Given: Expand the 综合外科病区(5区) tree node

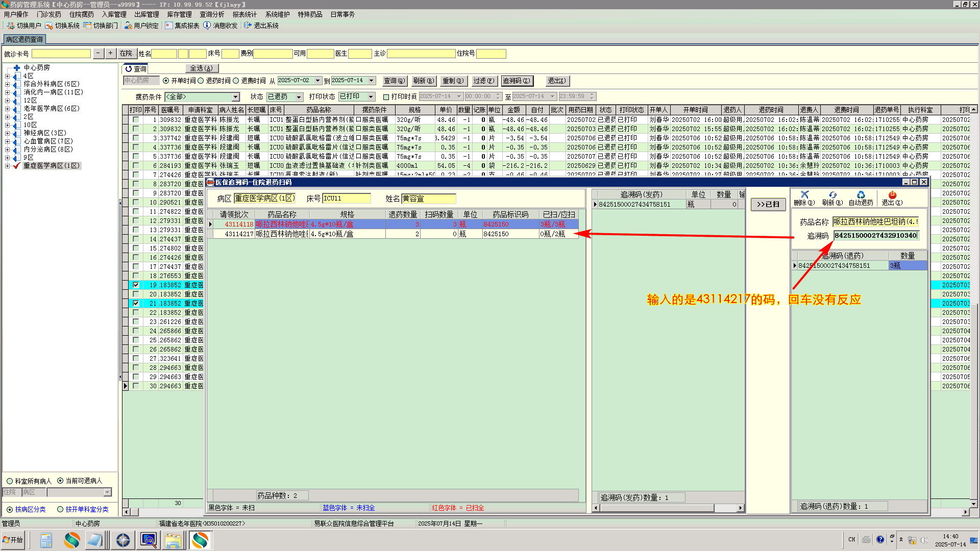Looking at the screenshot, I should click(7, 84).
